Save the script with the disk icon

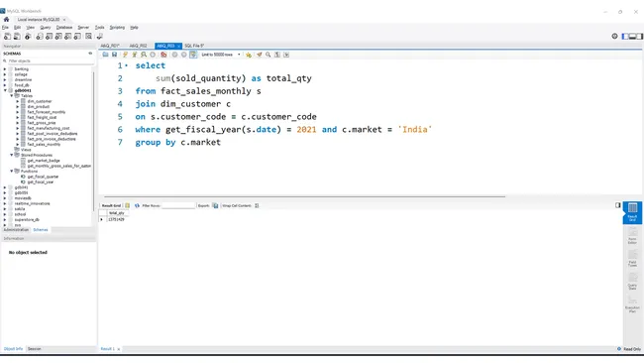[x=115, y=55]
